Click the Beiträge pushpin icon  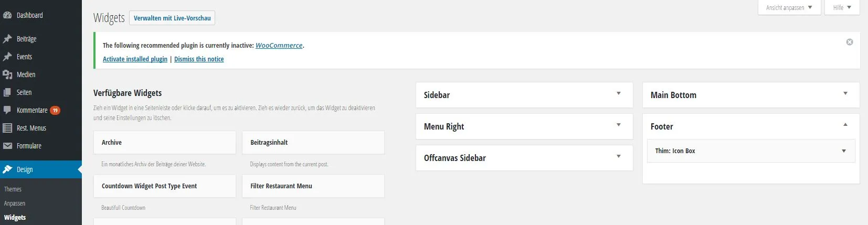pyautogui.click(x=7, y=39)
